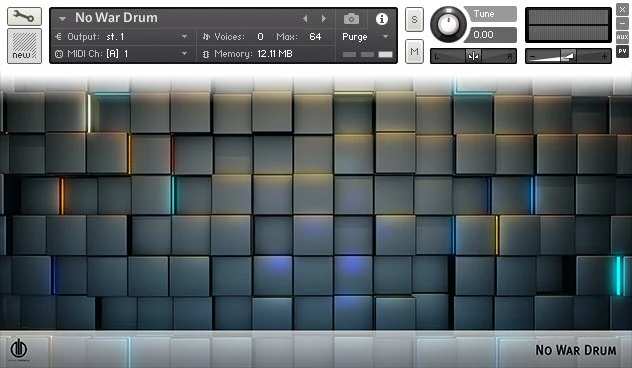Minimize the instrument header with dash button
The height and width of the screenshot is (368, 632).
[x=622, y=23]
